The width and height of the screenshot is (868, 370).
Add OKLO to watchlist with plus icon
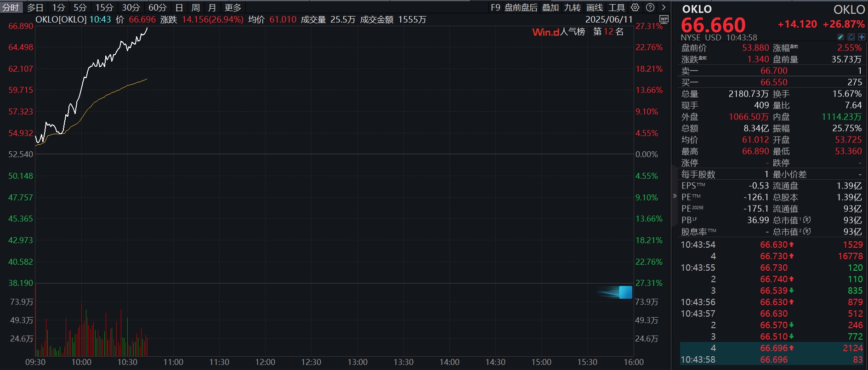pyautogui.click(x=862, y=37)
